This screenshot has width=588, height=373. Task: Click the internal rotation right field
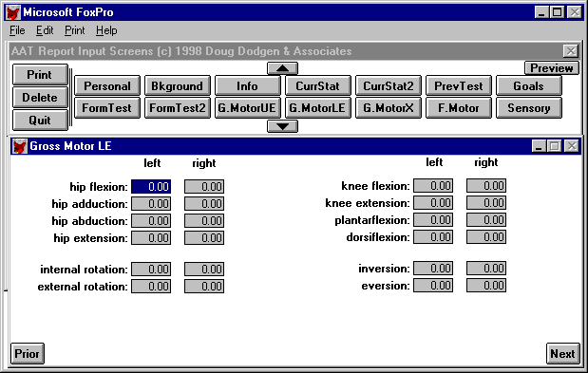click(204, 270)
